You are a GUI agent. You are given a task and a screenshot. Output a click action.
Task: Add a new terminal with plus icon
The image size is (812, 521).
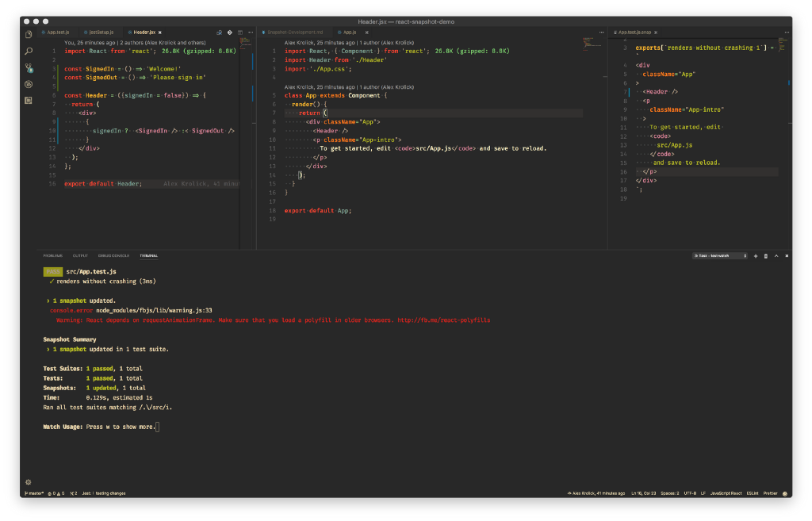(755, 256)
